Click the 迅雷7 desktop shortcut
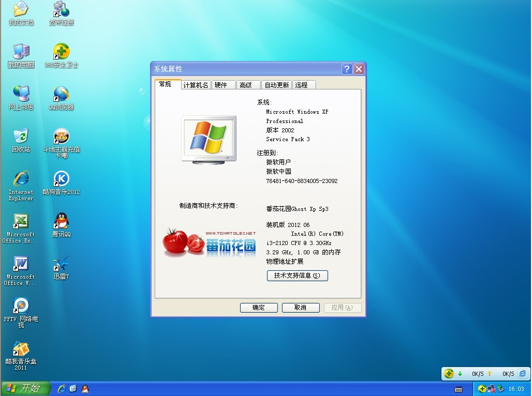 click(x=62, y=264)
